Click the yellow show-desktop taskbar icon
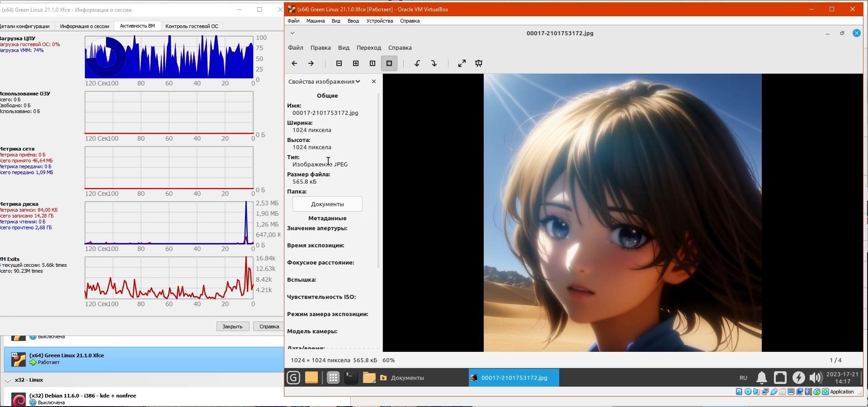Image resolution: width=868 pixels, height=407 pixels. [x=311, y=378]
